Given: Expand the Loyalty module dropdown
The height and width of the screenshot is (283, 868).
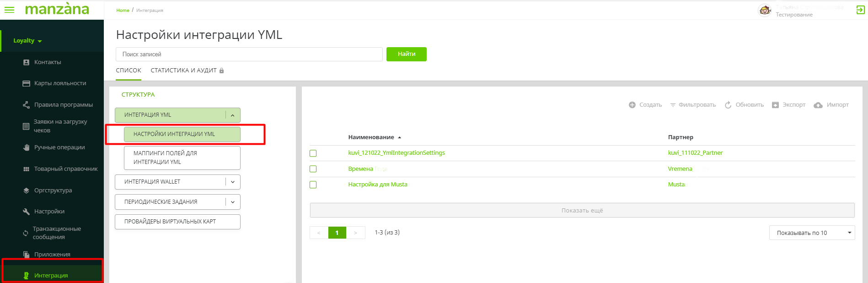Looking at the screenshot, I should coord(27,41).
